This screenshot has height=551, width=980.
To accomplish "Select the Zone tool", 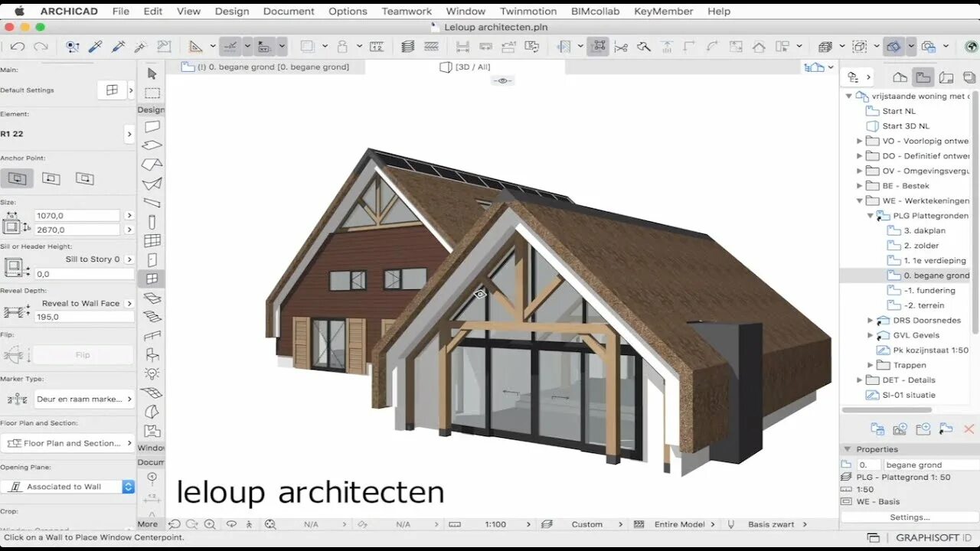I will (152, 431).
